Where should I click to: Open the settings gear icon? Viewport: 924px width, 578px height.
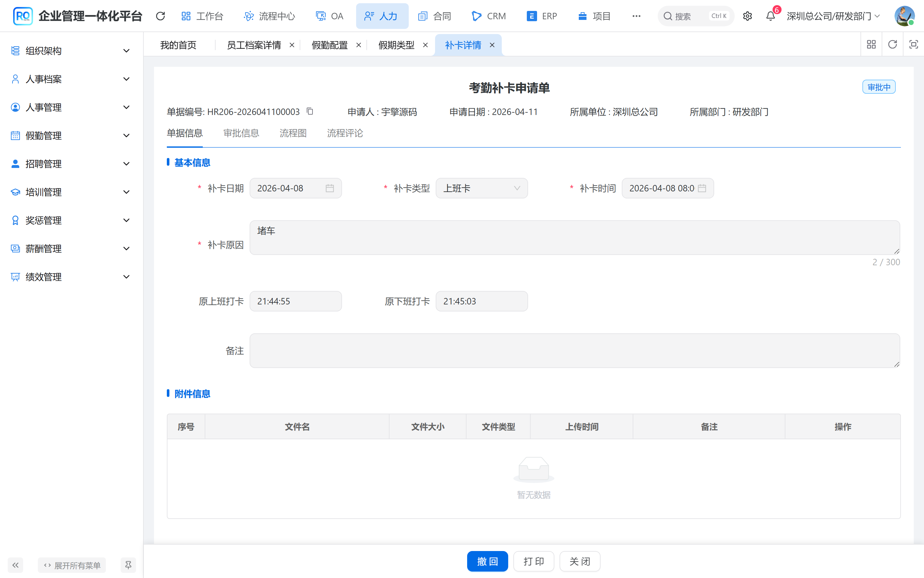[747, 16]
